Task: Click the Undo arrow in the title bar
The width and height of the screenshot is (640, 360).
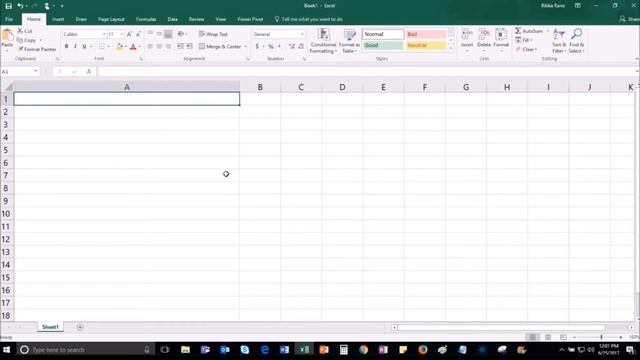Action: click(x=20, y=6)
